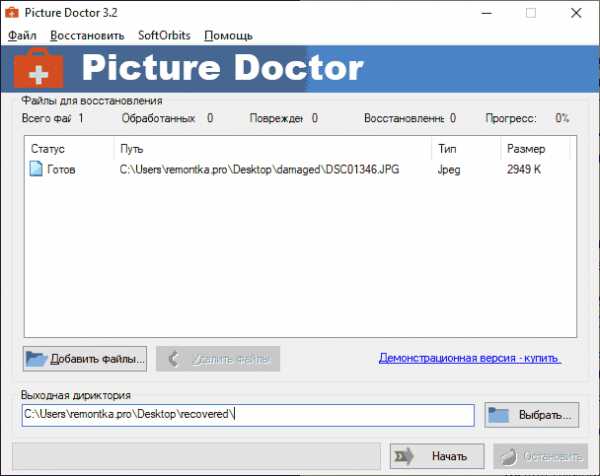The height and width of the screenshot is (476, 600).
Task: Click the Путь column header
Action: pos(273,149)
